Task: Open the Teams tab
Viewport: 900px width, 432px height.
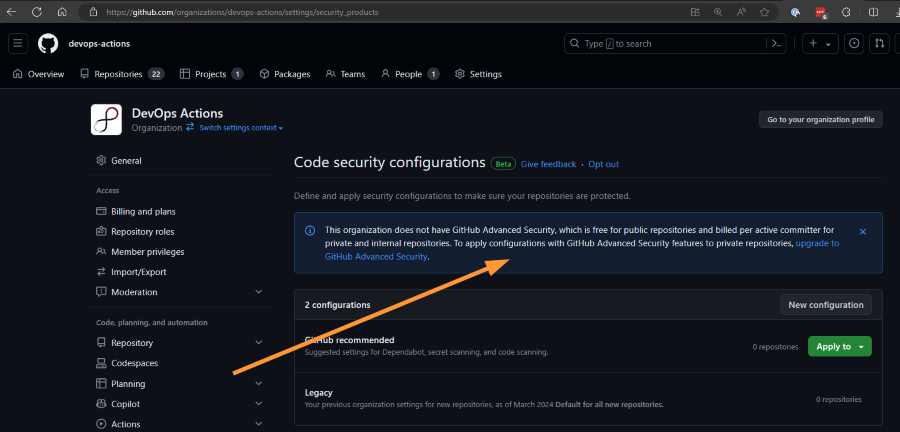Action: click(x=346, y=74)
